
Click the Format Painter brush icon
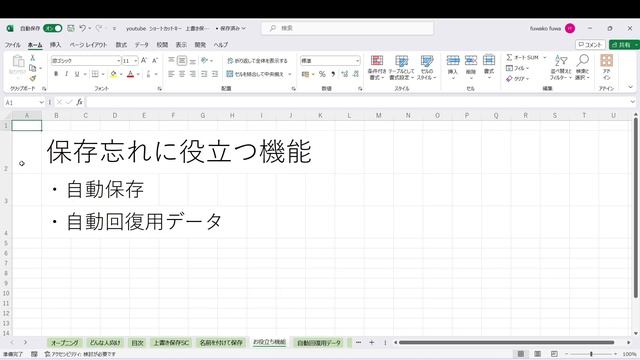(x=33, y=78)
